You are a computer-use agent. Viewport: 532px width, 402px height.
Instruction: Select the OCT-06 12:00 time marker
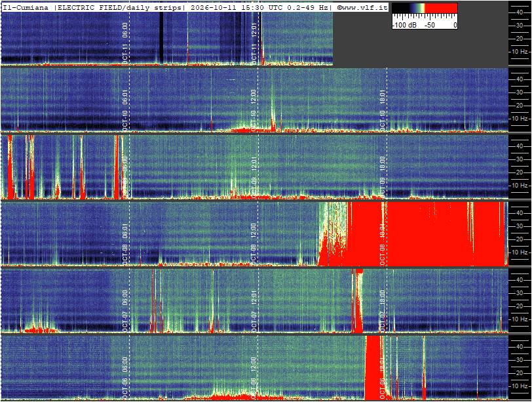[x=254, y=378]
